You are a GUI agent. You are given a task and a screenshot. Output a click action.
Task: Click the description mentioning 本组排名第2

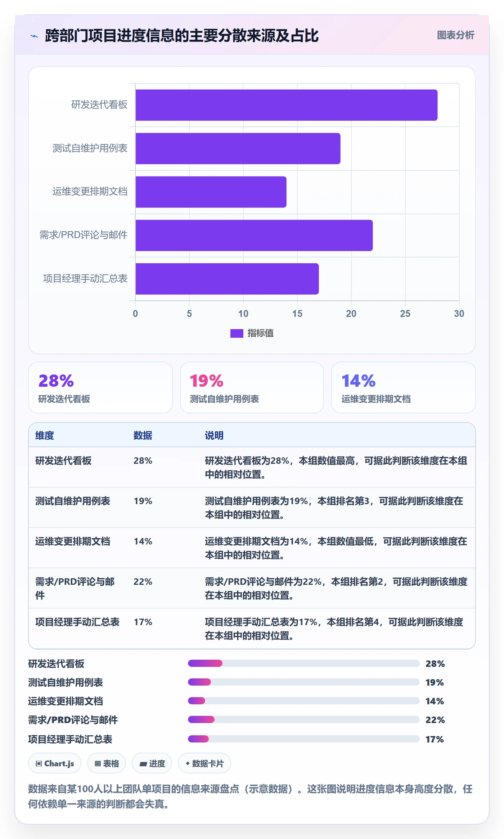tap(336, 588)
